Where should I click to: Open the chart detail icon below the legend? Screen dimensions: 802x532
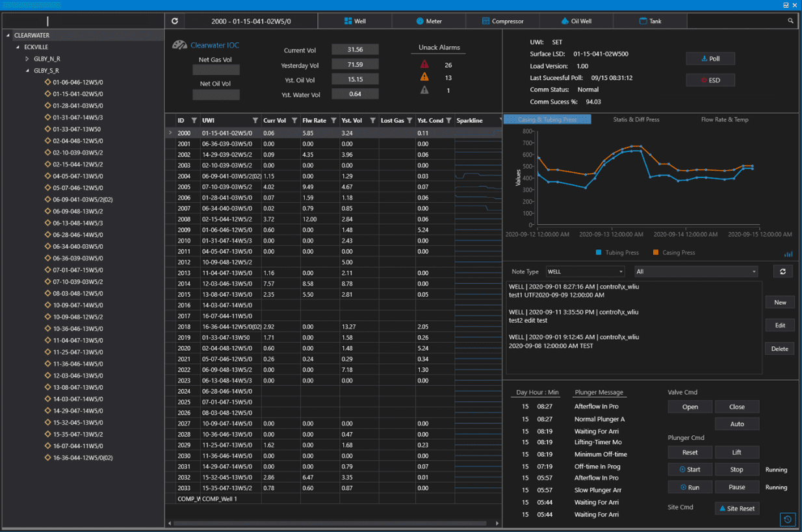pyautogui.click(x=788, y=254)
